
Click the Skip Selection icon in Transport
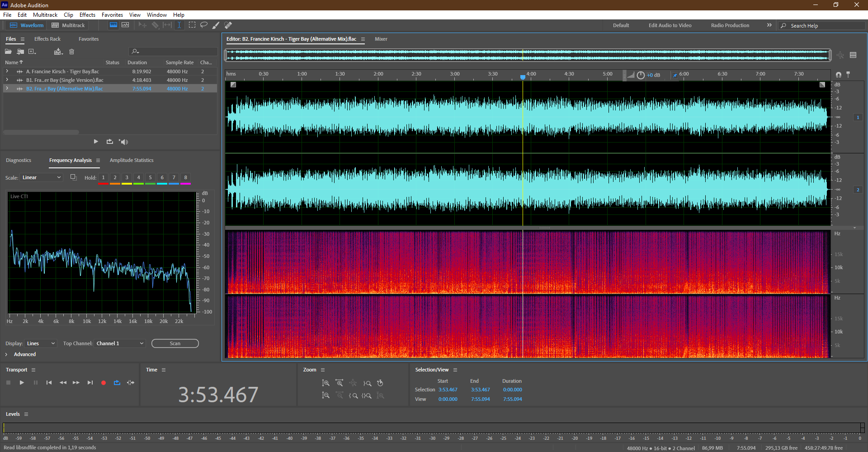coord(131,383)
